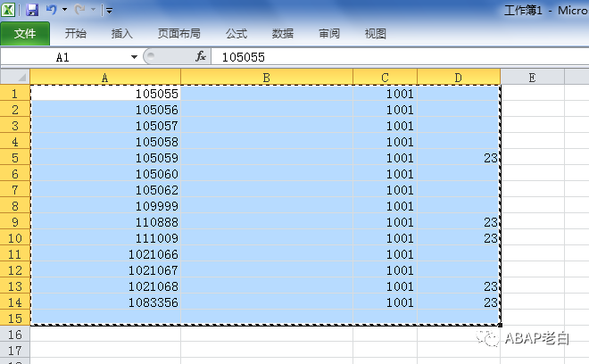
Task: Select column C header
Action: click(x=385, y=78)
